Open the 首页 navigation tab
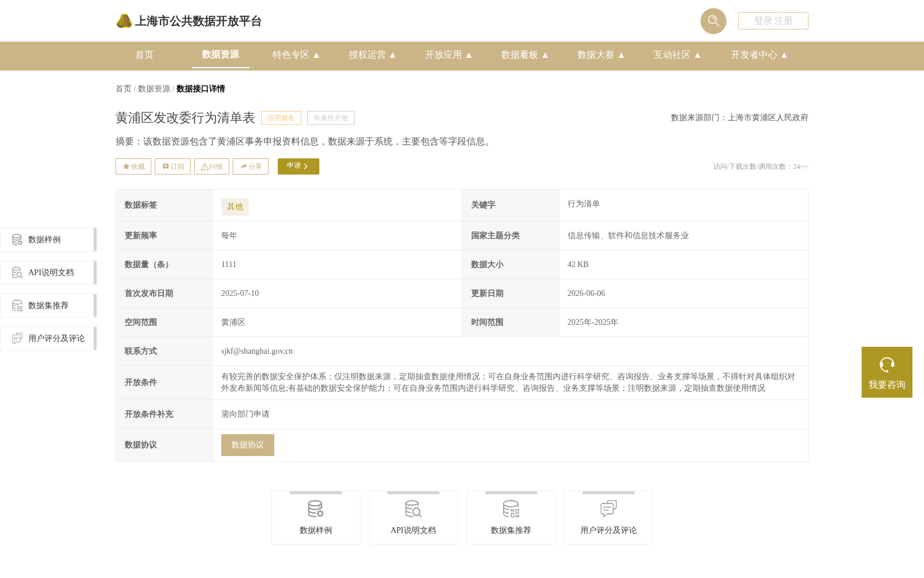 (144, 55)
